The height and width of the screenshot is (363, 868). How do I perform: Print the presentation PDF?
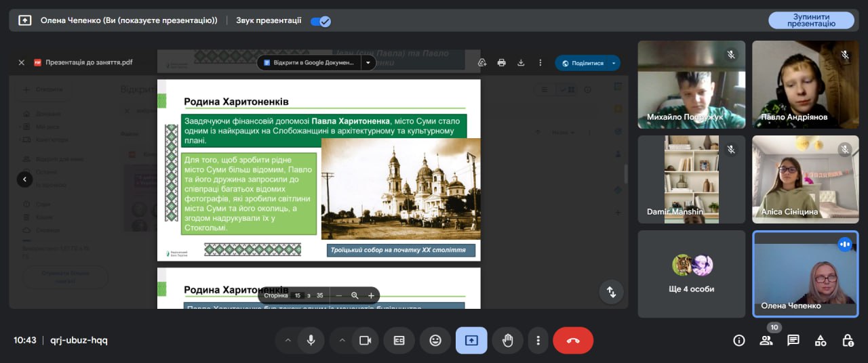[501, 62]
